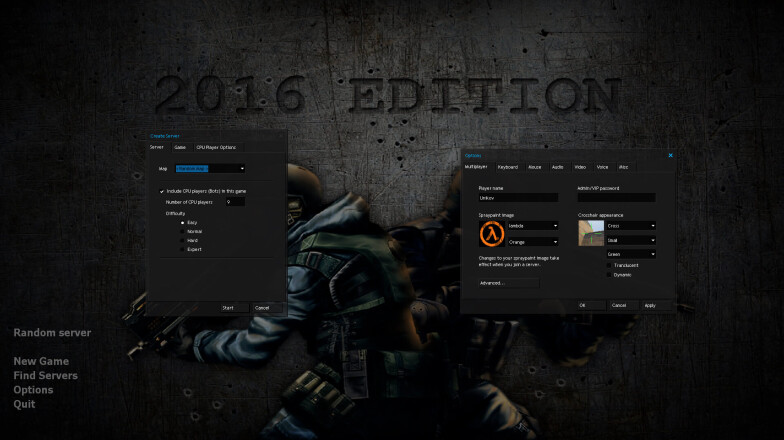Switch to Keyboard tab in Options
The height and width of the screenshot is (440, 784).
click(x=508, y=167)
